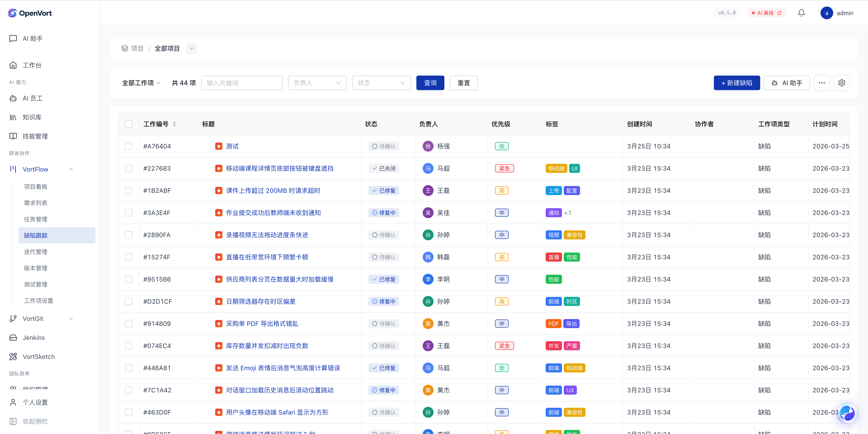Screen dimensions: 868x434
Task: Click the notification bell icon
Action: tap(801, 13)
